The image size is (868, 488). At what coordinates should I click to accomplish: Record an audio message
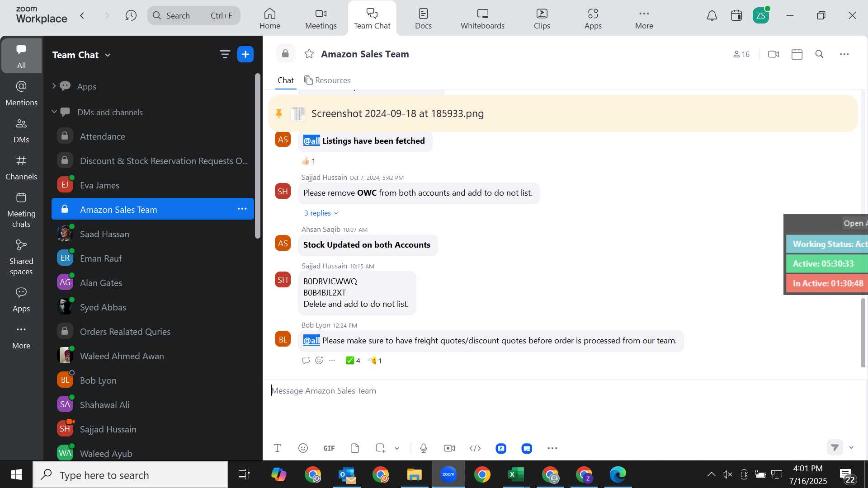coord(424,448)
